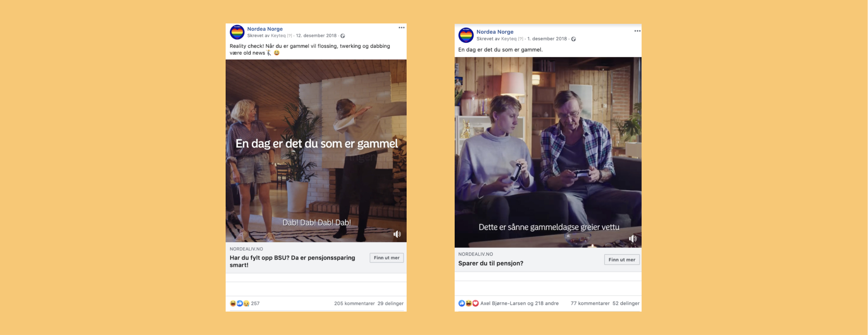View the 29 delinger shares
Image resolution: width=868 pixels, height=335 pixels.
coord(390,303)
